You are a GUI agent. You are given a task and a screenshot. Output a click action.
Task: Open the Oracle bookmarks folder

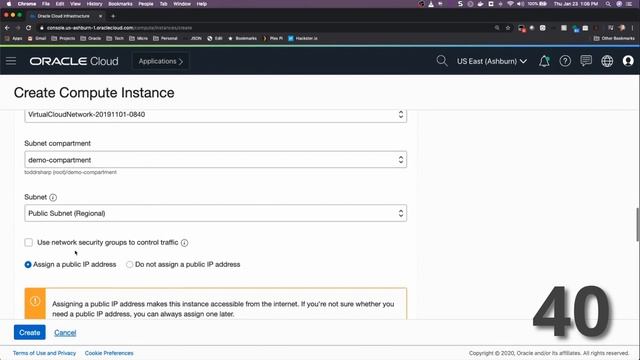point(91,38)
